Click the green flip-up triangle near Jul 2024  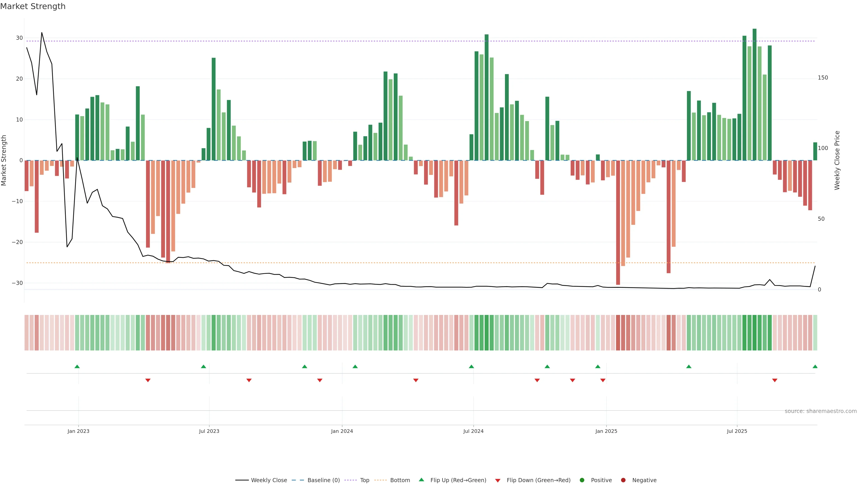pos(471,366)
